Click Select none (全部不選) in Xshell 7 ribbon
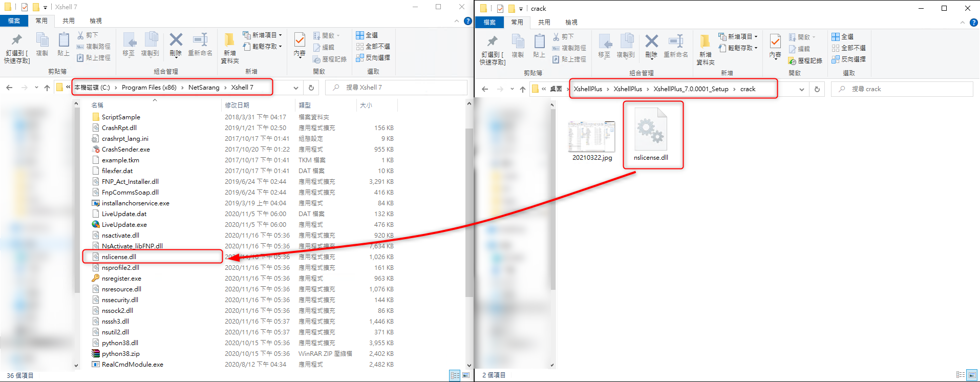Screen dimensions: 980x382 point(373,47)
